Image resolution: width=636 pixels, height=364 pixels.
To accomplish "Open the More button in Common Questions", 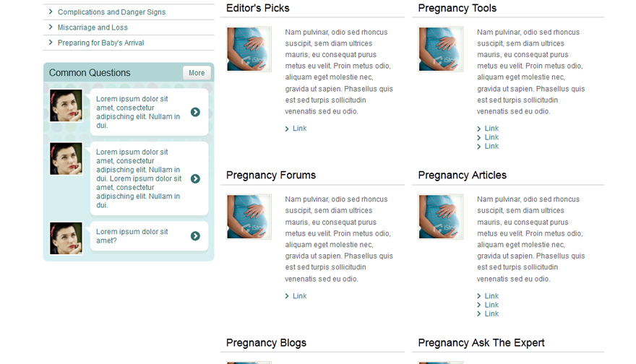I will click(197, 73).
